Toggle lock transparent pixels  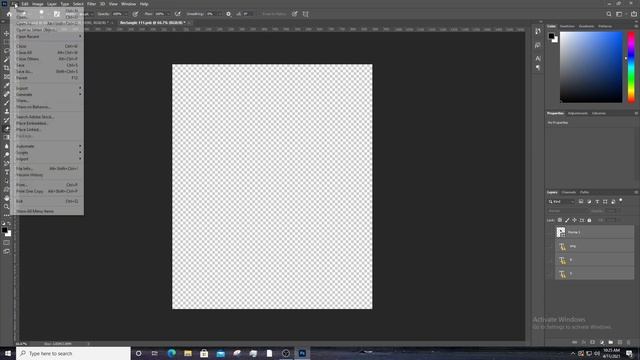coord(560,220)
